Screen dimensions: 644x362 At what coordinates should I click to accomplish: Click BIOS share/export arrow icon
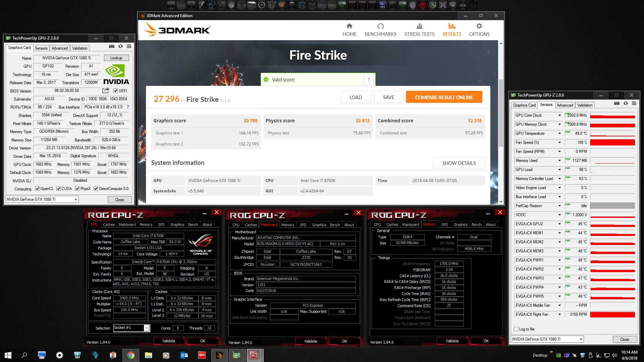click(x=106, y=90)
